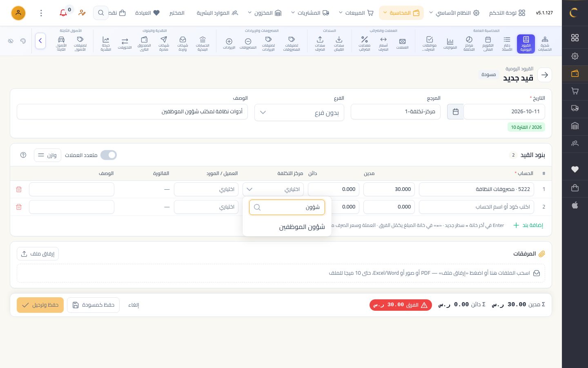
Task: Open معدلات الضرائب percent icon
Action: click(x=364, y=44)
